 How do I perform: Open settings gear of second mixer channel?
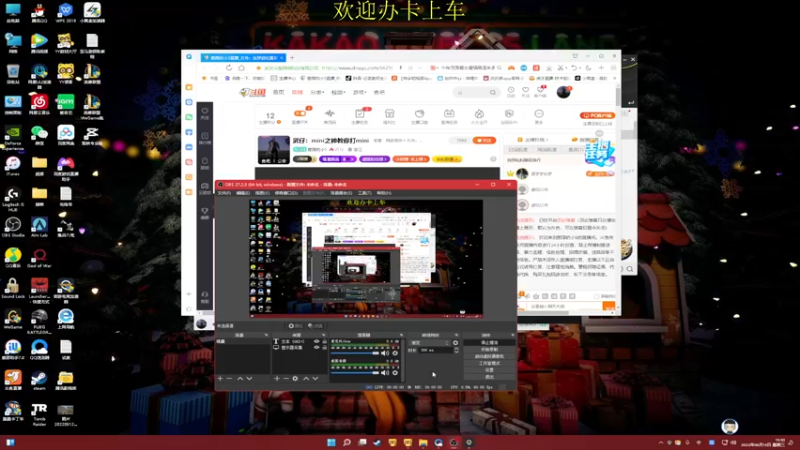(x=395, y=373)
